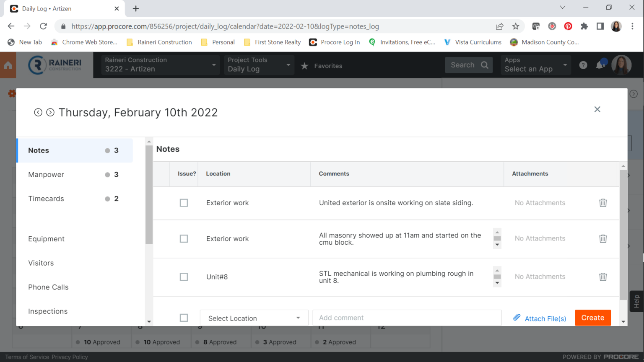
Task: Click Attach File(s) link
Action: (545, 318)
